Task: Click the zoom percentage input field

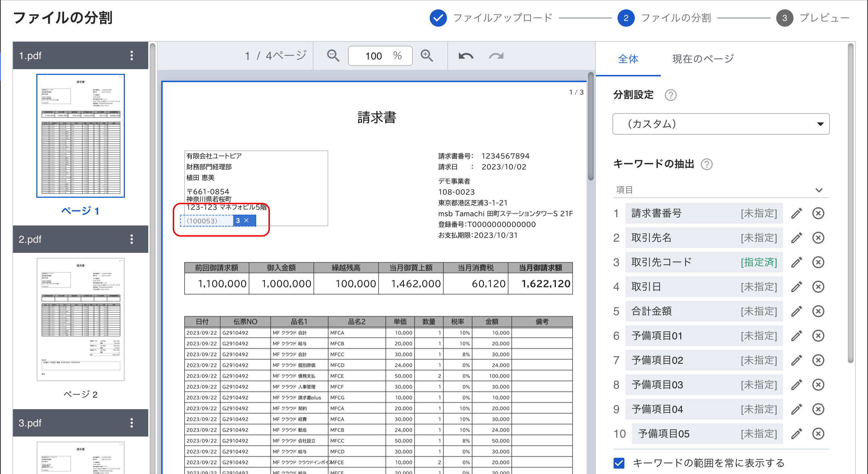Action: 374,56
